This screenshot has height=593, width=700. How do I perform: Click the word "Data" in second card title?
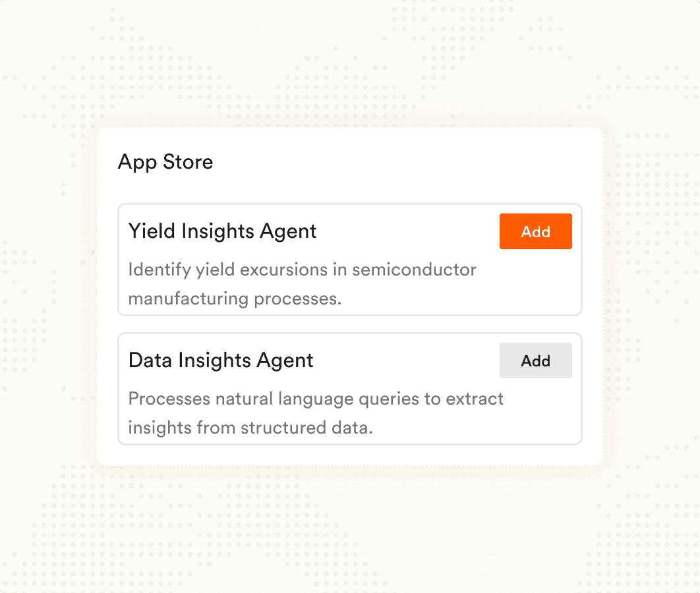[x=149, y=360]
